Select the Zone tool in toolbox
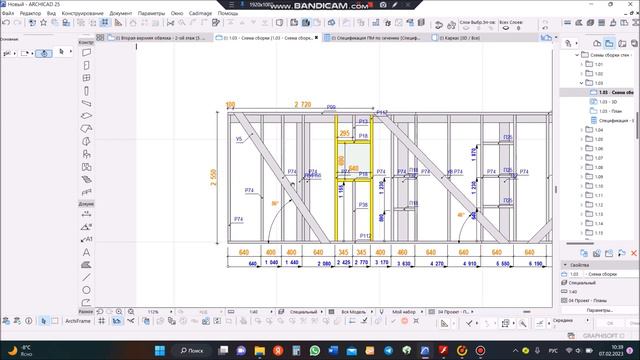Image resolution: width=640 pixels, height=360 pixels. (86, 167)
